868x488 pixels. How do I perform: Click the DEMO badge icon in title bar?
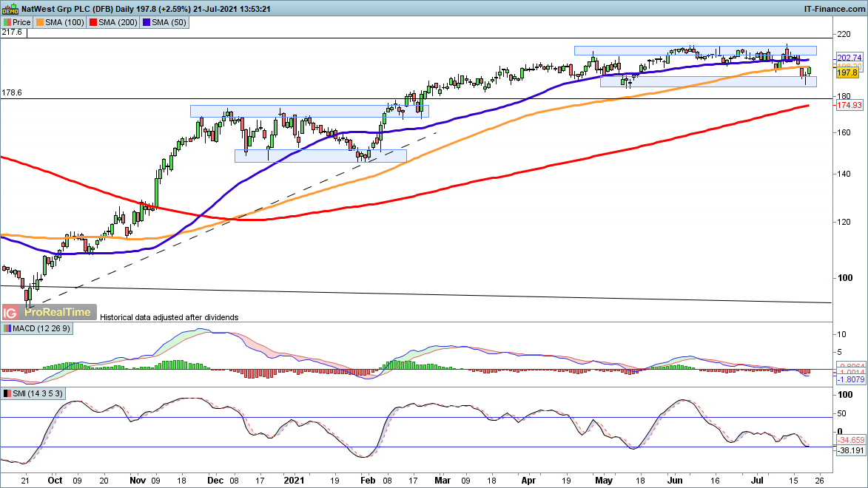10,9
